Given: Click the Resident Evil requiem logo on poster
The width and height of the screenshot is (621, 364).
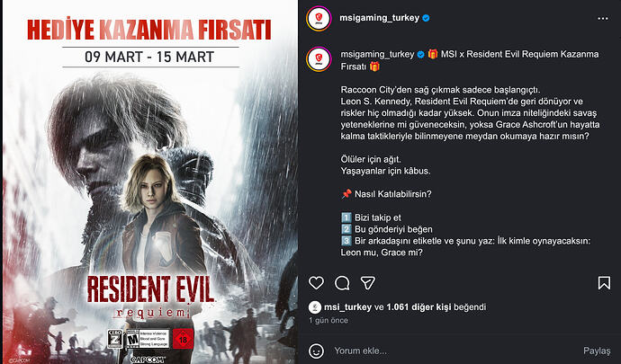Looking at the screenshot, I should coord(150,297).
